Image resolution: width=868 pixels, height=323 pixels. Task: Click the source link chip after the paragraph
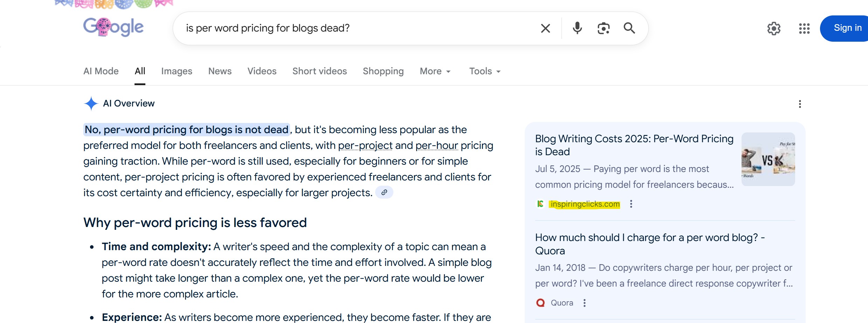[384, 192]
